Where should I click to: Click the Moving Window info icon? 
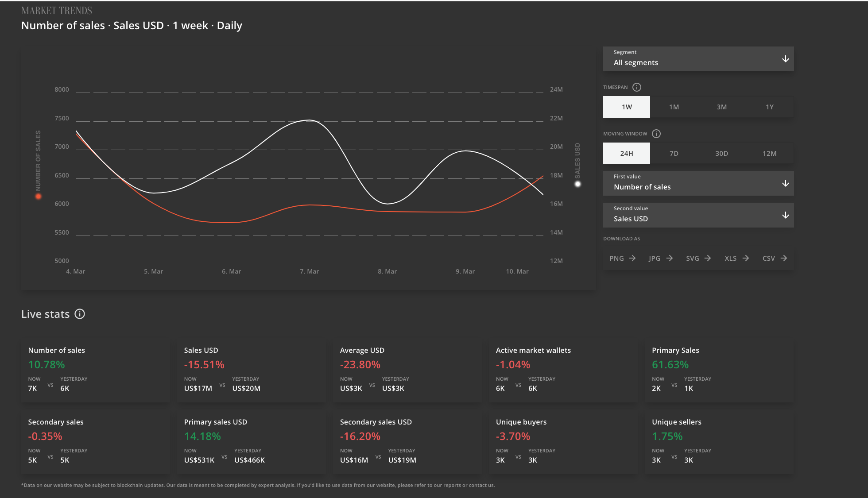tap(656, 134)
